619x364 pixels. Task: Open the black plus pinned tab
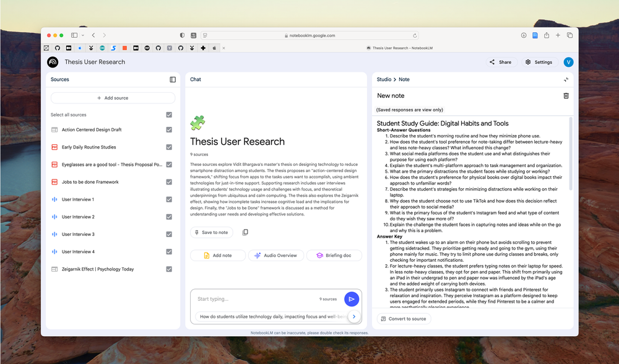pyautogui.click(x=203, y=48)
